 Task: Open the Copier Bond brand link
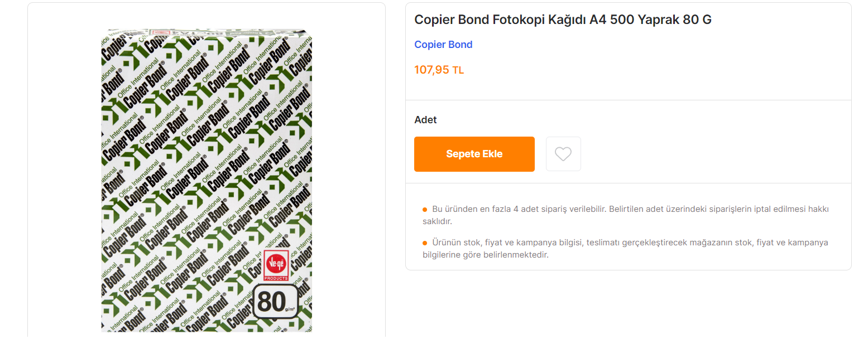[x=443, y=45]
